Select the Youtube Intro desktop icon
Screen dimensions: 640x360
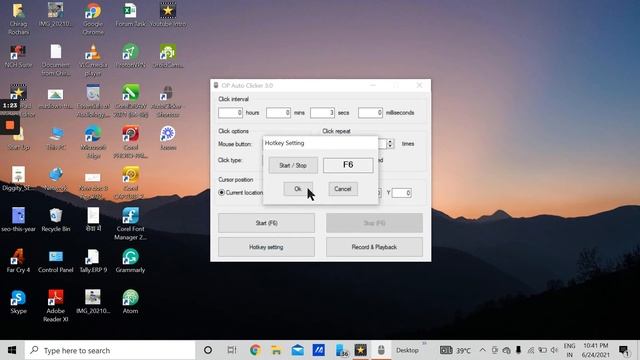[x=168, y=15]
